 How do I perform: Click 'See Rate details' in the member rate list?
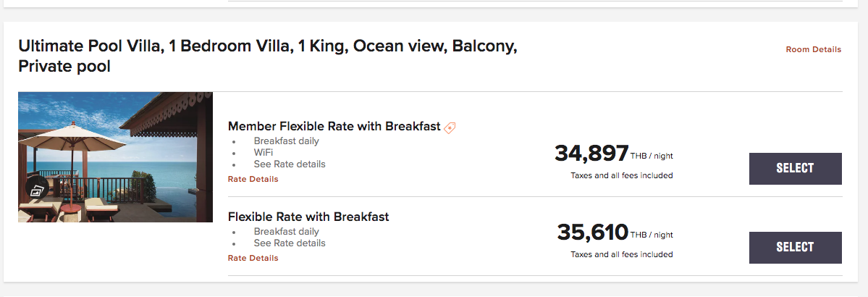click(x=290, y=164)
